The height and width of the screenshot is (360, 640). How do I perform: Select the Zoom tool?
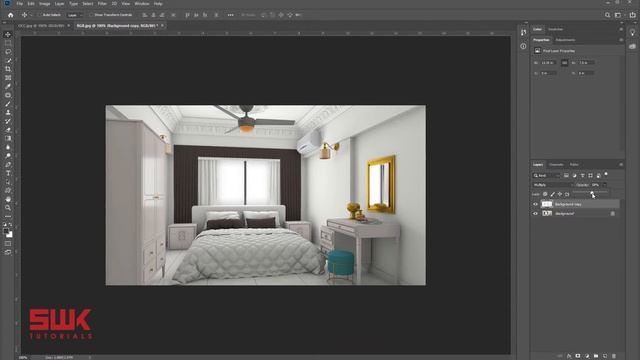[8, 208]
